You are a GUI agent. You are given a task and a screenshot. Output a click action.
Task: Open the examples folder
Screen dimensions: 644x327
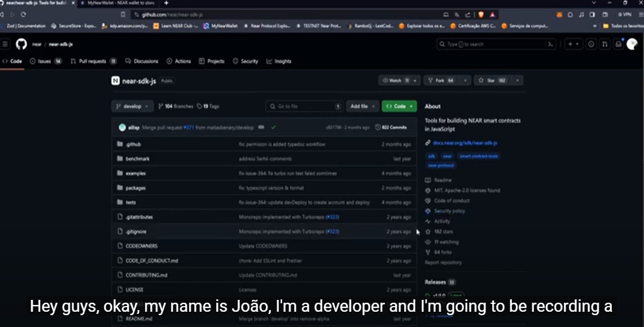[x=135, y=173]
